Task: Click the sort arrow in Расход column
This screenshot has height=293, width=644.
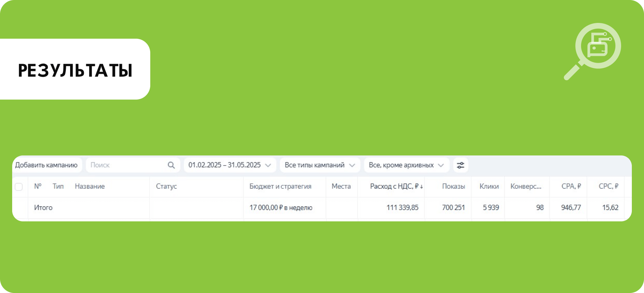Action: (421, 187)
